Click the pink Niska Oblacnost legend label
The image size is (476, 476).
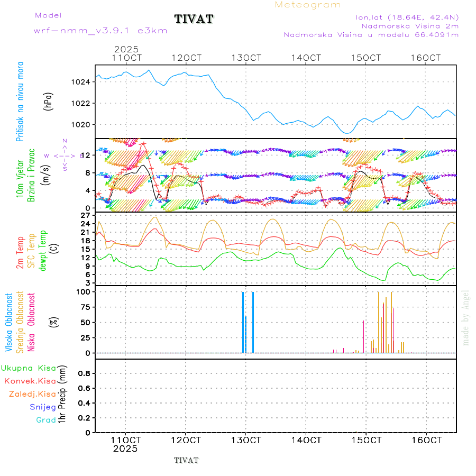pyautogui.click(x=31, y=323)
